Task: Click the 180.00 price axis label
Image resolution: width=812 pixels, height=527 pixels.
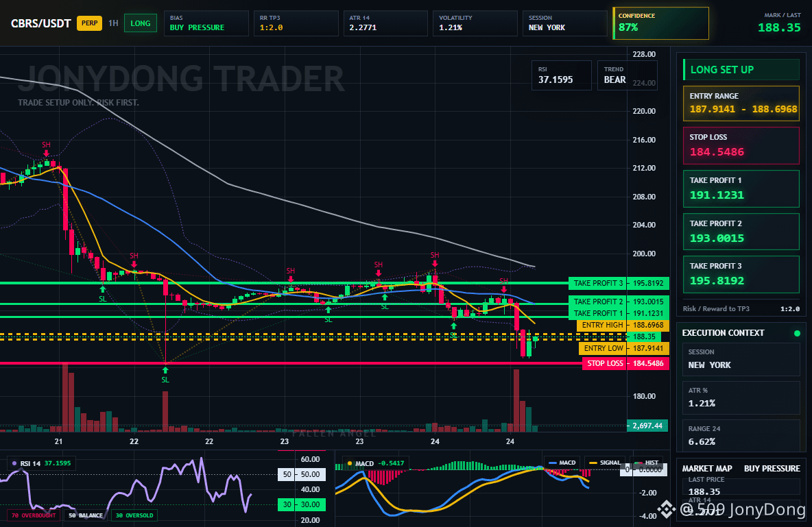Action: [644, 396]
